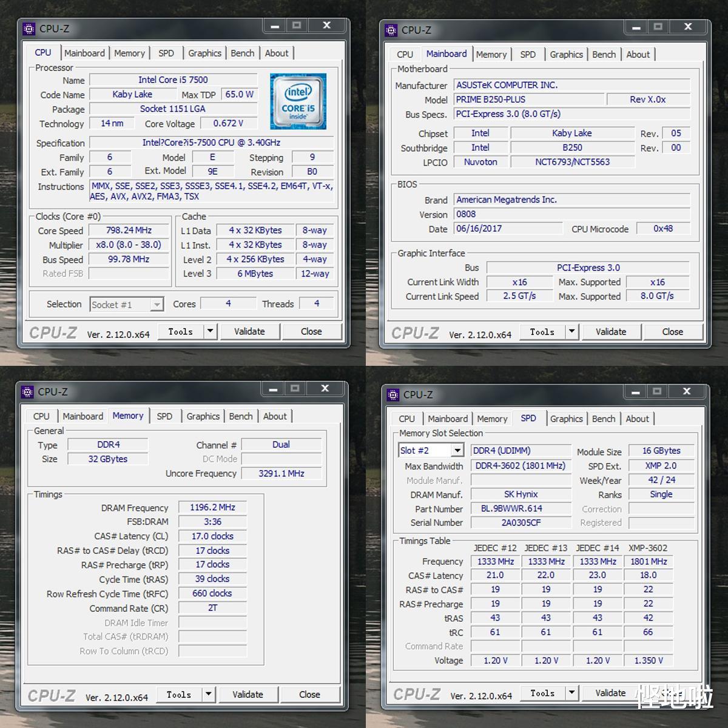Image resolution: width=728 pixels, height=728 pixels.
Task: Click Validate button in Memory window
Action: click(x=248, y=694)
